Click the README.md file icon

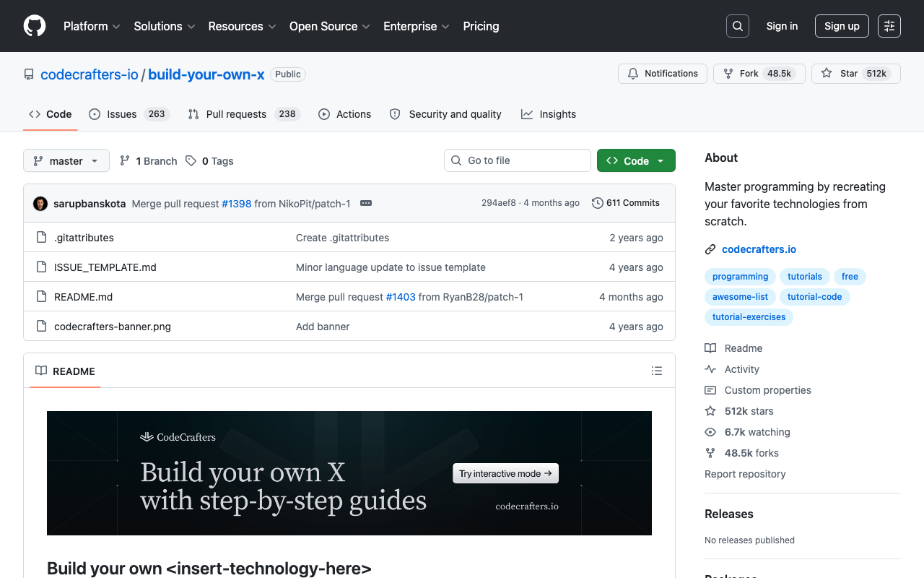[41, 297]
